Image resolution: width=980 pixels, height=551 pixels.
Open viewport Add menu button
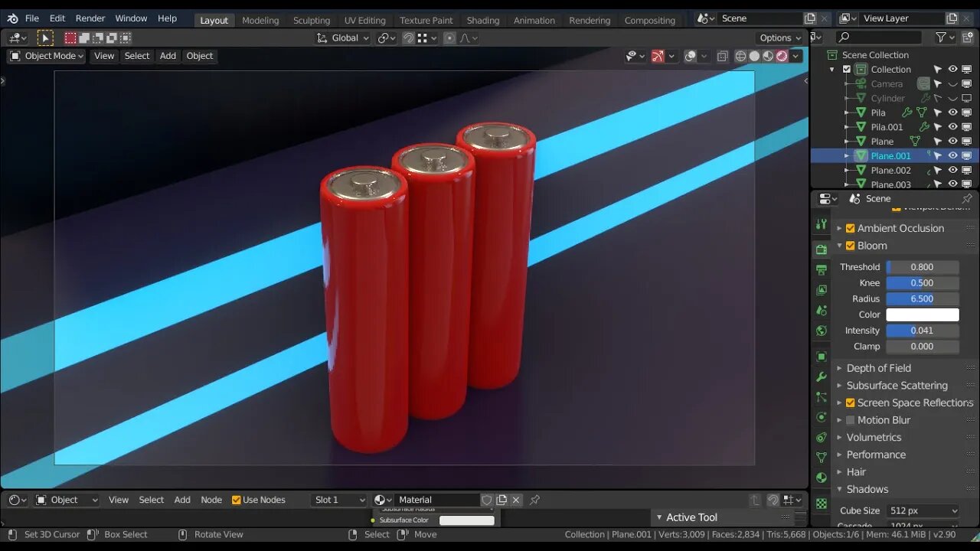coord(168,56)
